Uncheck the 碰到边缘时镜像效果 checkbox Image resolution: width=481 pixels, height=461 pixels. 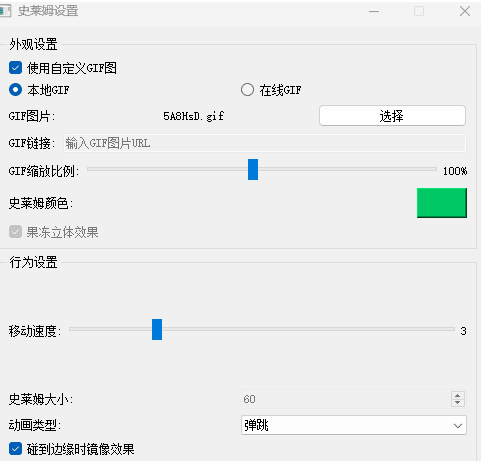click(15, 449)
